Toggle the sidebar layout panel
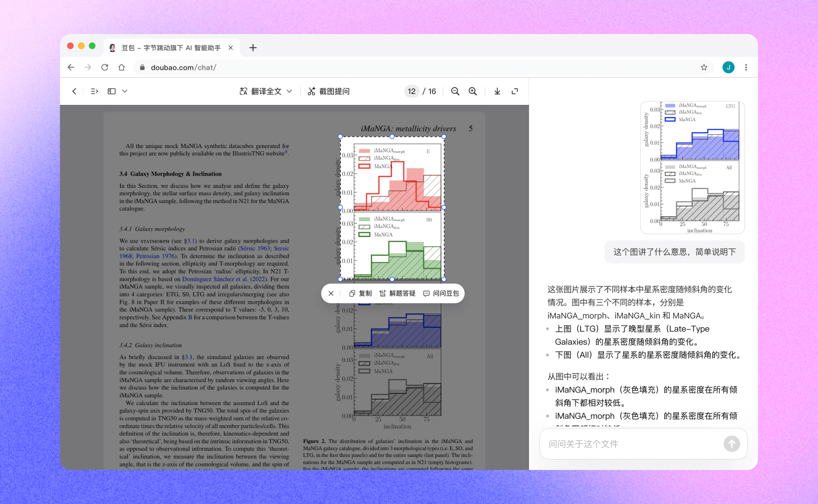This screenshot has width=818, height=504. [x=111, y=91]
